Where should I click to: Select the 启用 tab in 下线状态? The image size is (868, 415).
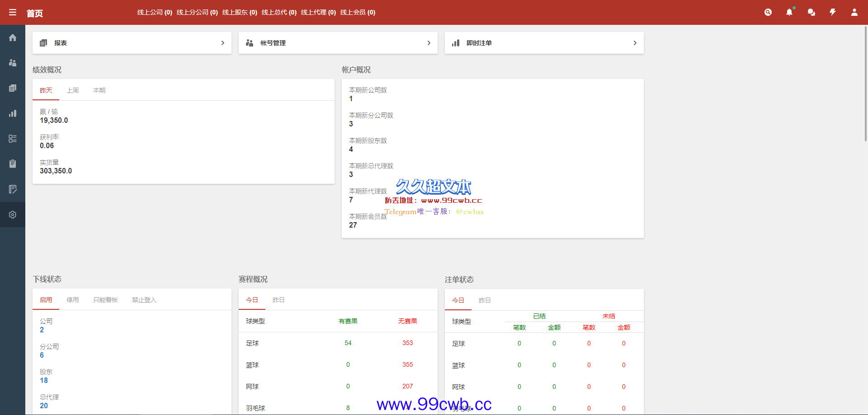(x=46, y=300)
